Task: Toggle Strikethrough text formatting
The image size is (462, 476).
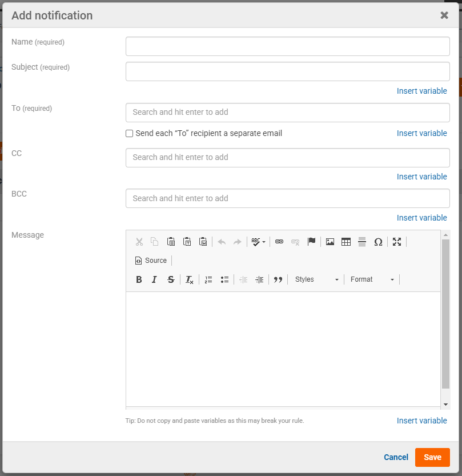Action: coord(170,279)
